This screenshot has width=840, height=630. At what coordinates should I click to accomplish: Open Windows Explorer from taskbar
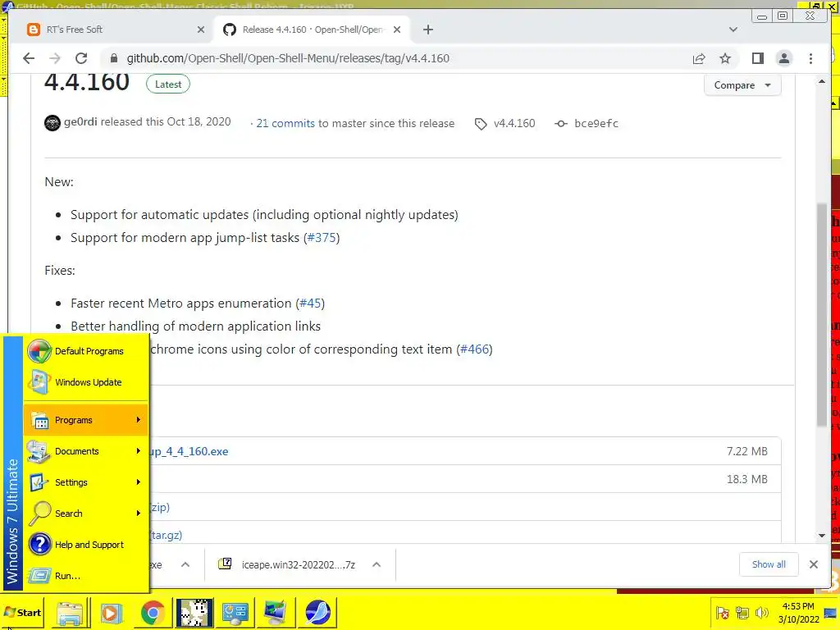tap(70, 613)
